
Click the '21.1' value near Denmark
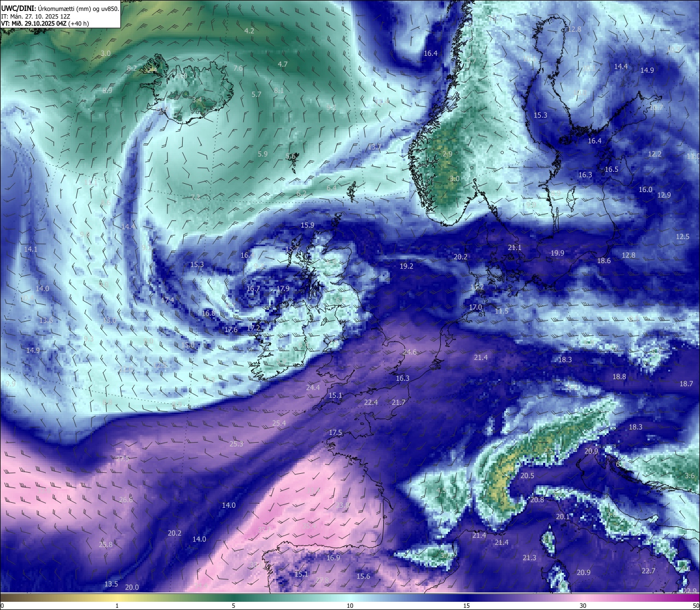(x=515, y=248)
